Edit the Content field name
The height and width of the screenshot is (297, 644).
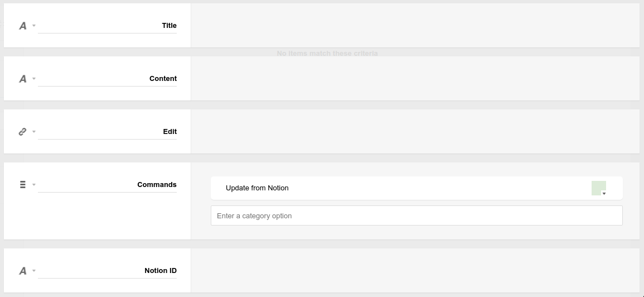click(x=107, y=79)
